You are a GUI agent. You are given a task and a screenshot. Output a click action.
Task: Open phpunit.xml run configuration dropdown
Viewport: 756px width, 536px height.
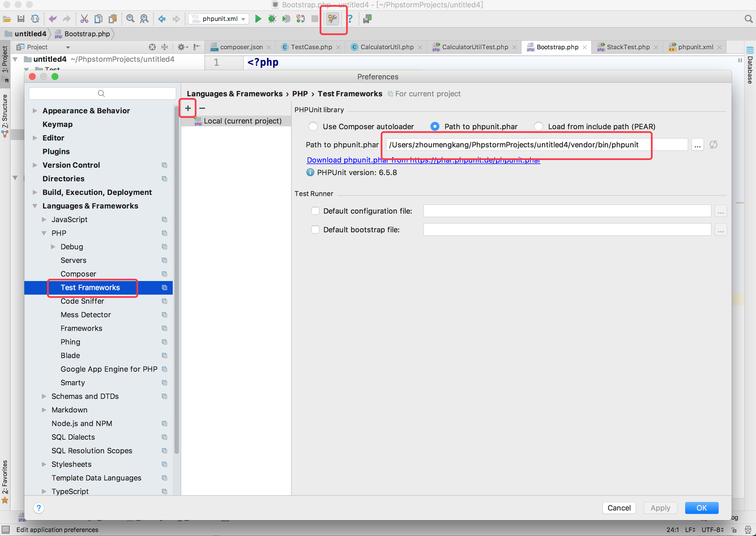tap(218, 19)
